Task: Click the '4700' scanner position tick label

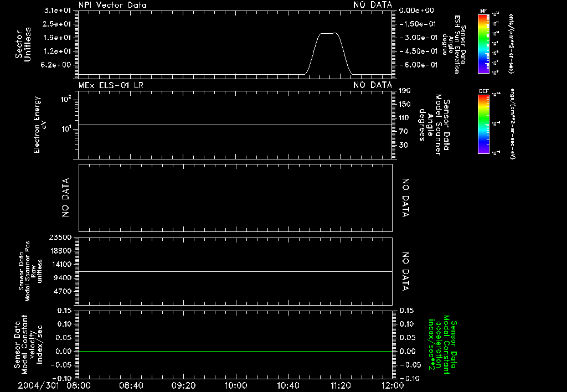Action: 62,291
